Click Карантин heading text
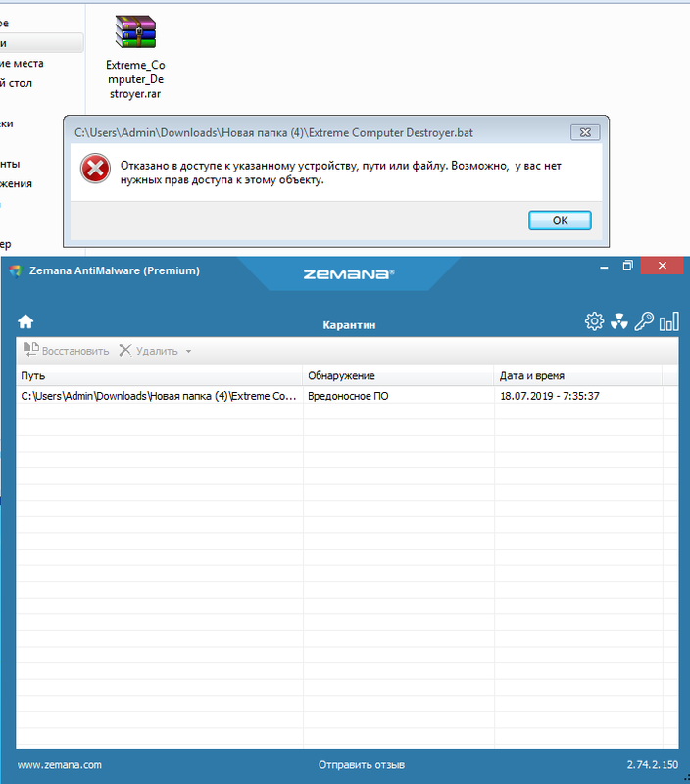This screenshot has width=690, height=784. pos(349,325)
